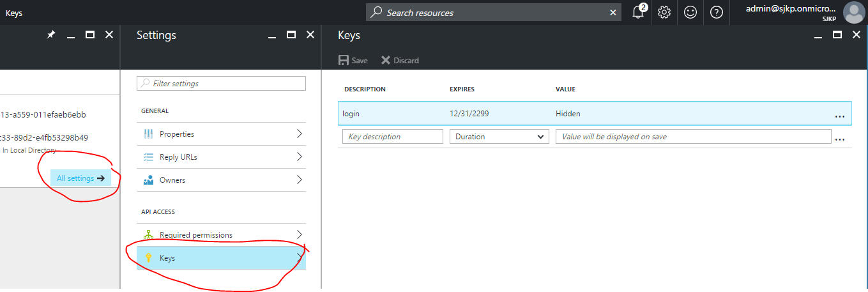This screenshot has height=292, width=868.
Task: Clear the search resources box
Action: pyautogui.click(x=613, y=12)
